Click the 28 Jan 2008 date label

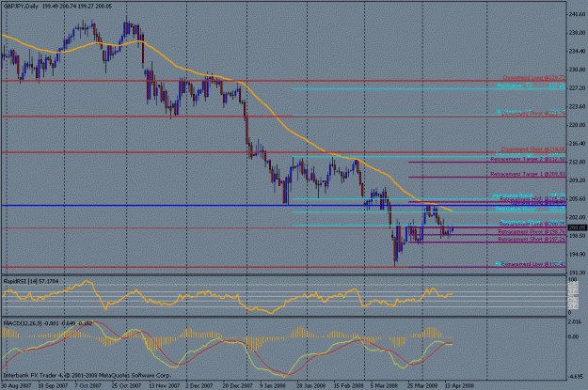[310, 385]
